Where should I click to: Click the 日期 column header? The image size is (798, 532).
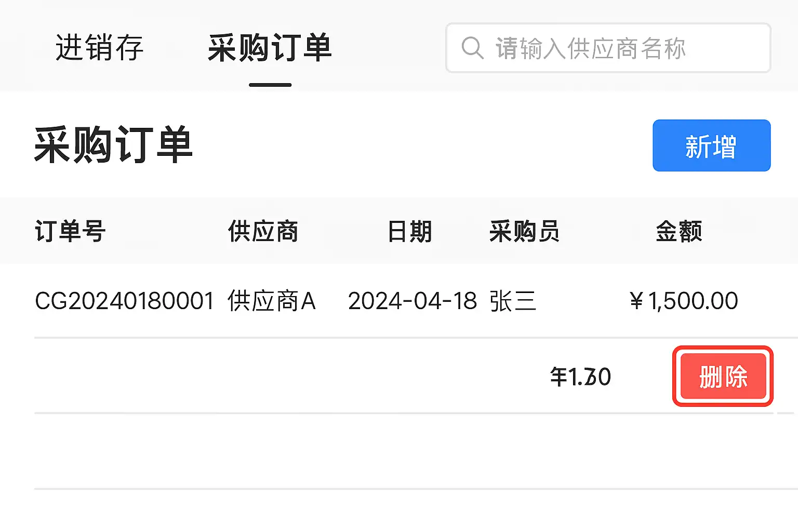coord(410,231)
